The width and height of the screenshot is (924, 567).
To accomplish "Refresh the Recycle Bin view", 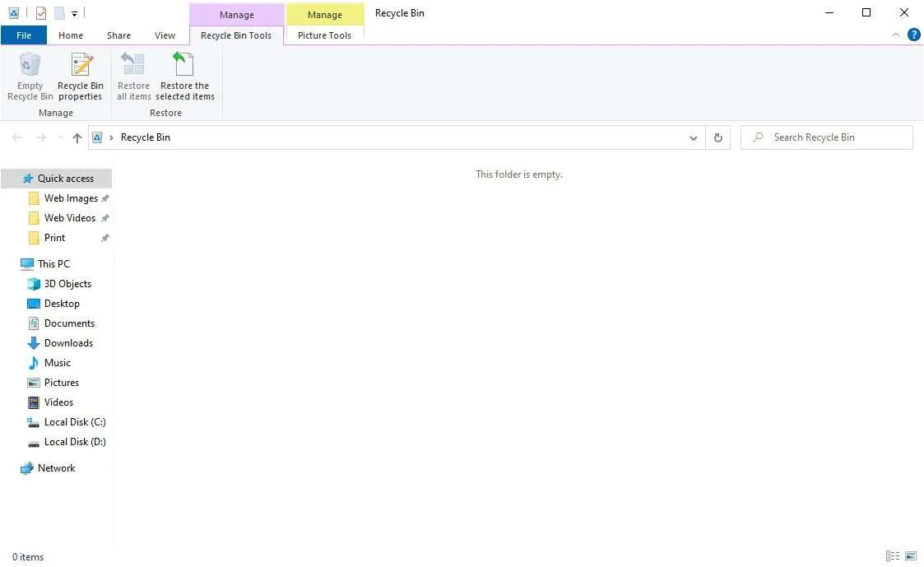I will click(717, 137).
